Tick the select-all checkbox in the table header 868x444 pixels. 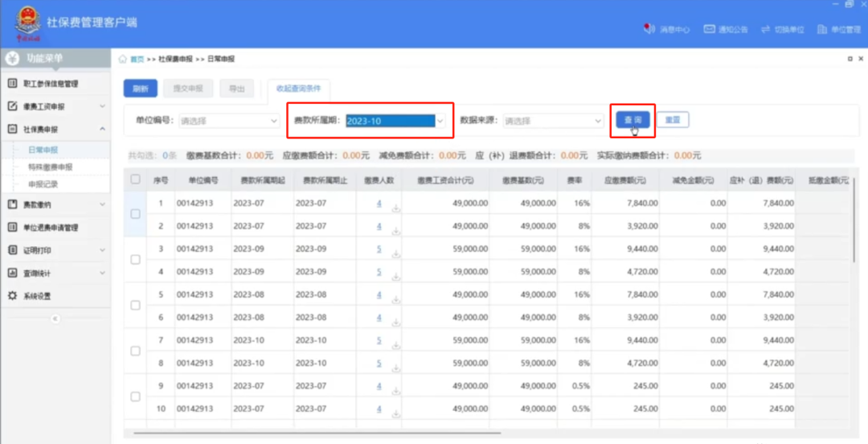(x=135, y=179)
